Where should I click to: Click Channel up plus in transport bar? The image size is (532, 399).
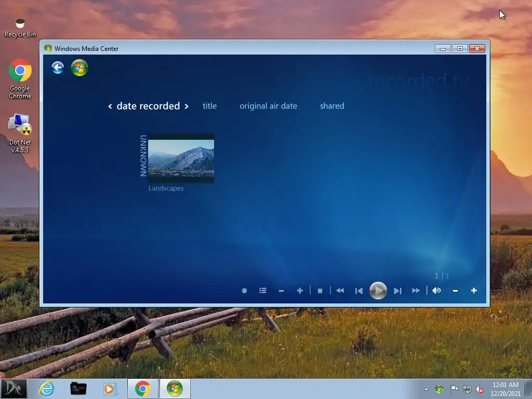(300, 291)
